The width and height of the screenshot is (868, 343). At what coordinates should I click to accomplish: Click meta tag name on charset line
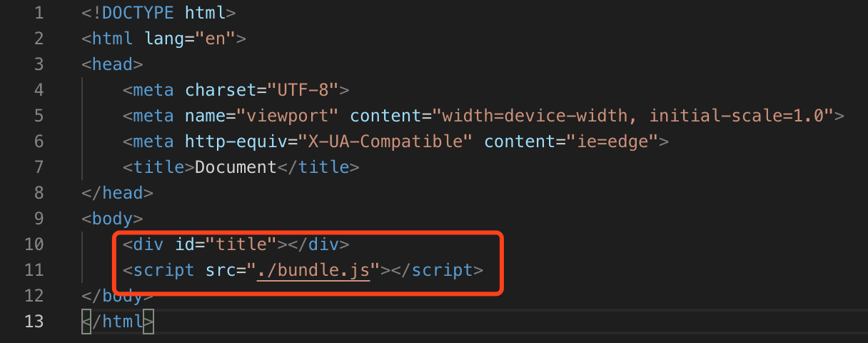pos(154,90)
